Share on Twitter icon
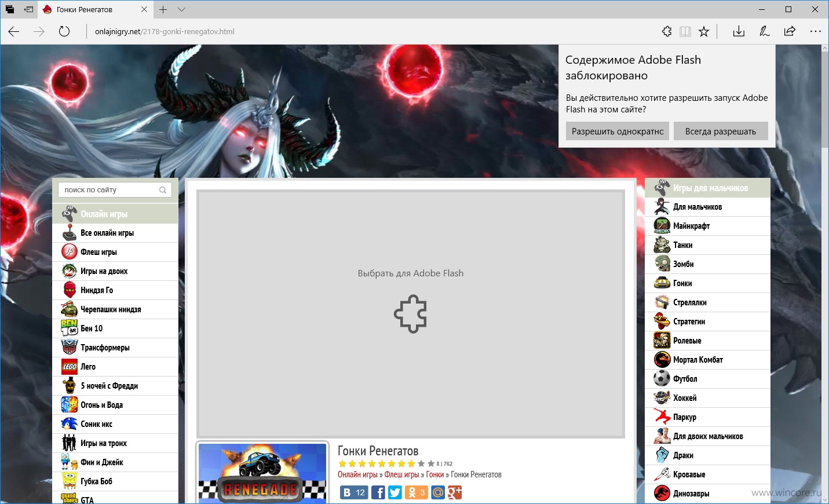Image resolution: width=829 pixels, height=504 pixels. [395, 492]
